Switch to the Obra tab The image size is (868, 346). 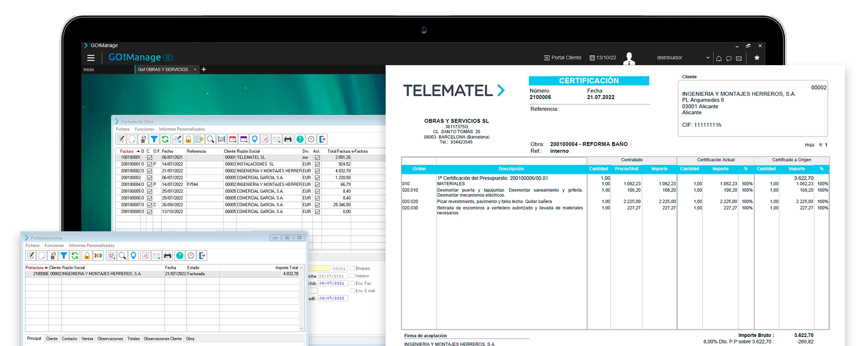coord(190,339)
